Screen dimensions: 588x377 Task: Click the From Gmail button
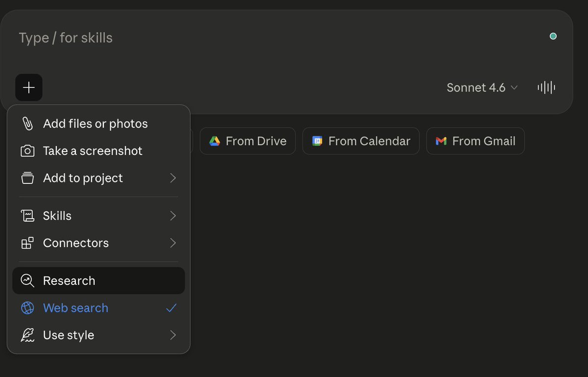point(475,141)
